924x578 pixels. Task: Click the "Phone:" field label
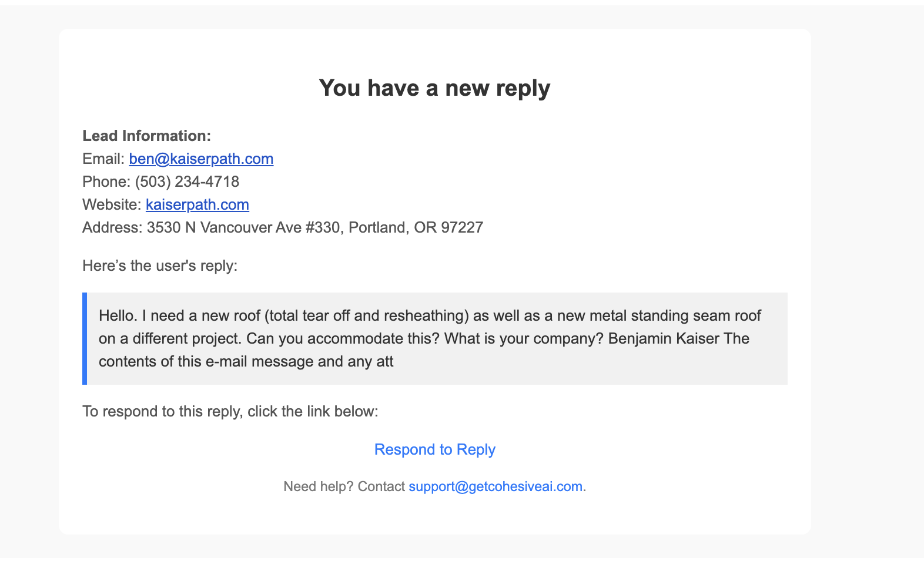coord(106,182)
